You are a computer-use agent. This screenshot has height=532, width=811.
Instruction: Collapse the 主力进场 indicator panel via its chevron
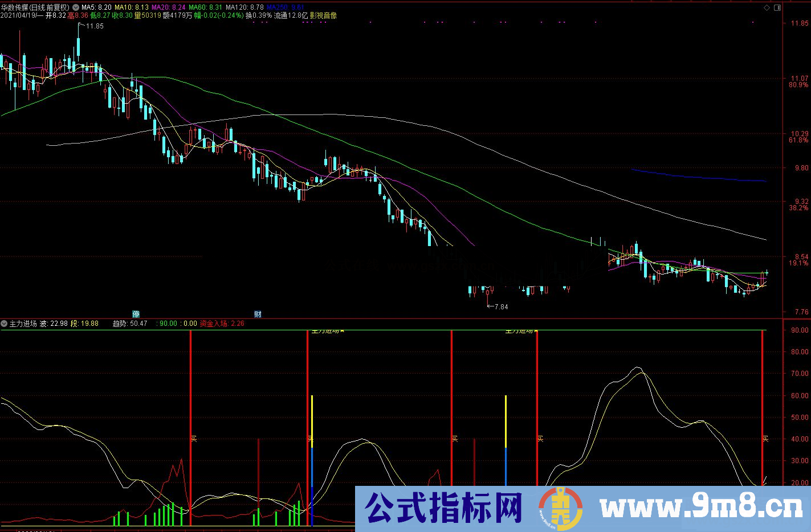pyautogui.click(x=4, y=324)
